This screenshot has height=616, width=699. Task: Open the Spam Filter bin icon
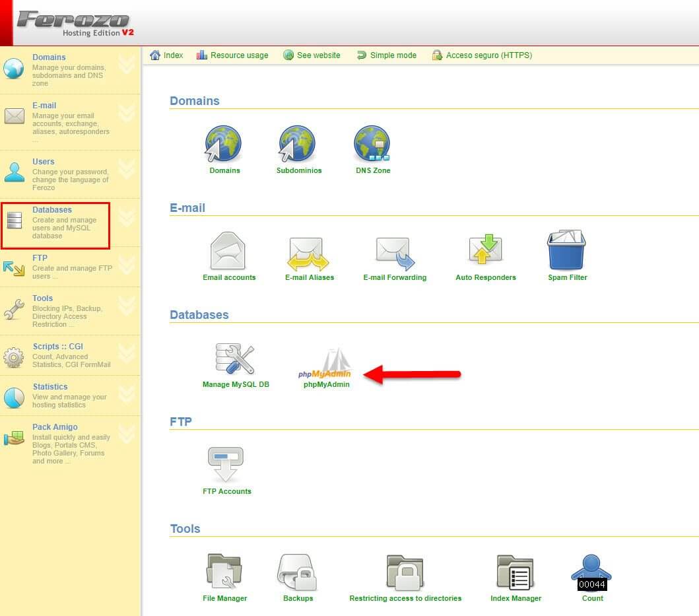click(566, 250)
